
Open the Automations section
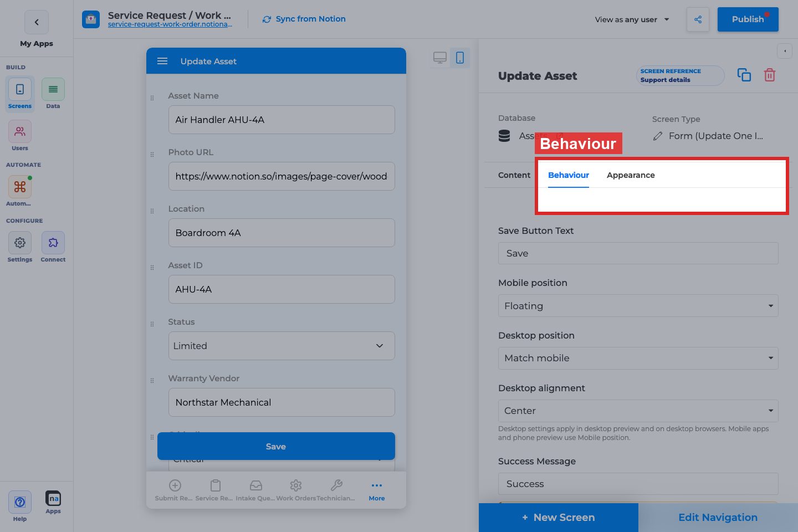[x=20, y=191]
